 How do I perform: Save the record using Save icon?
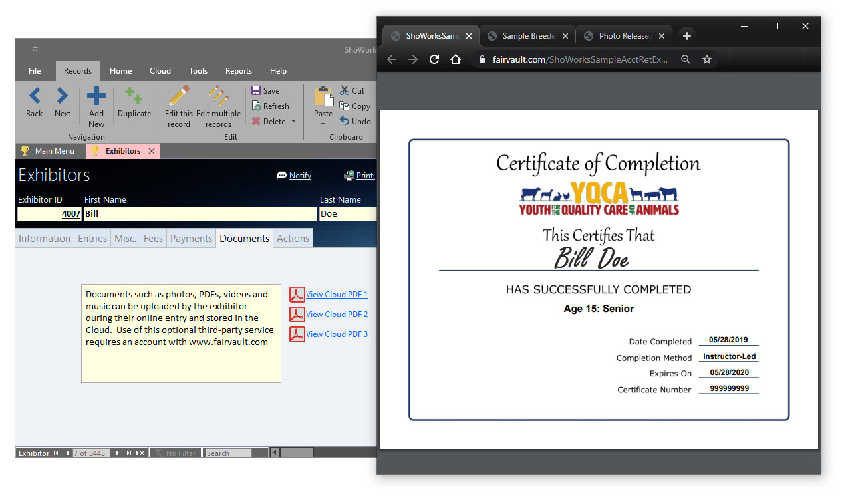[256, 91]
